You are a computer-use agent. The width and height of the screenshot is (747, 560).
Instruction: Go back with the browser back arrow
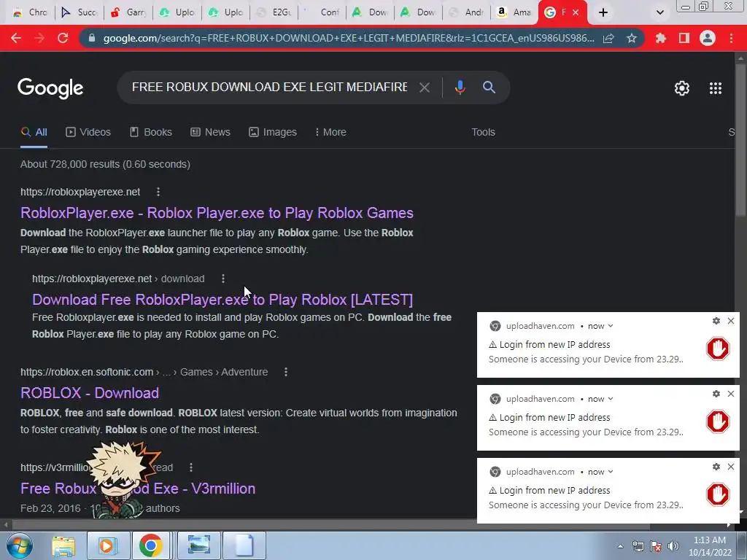pyautogui.click(x=16, y=38)
